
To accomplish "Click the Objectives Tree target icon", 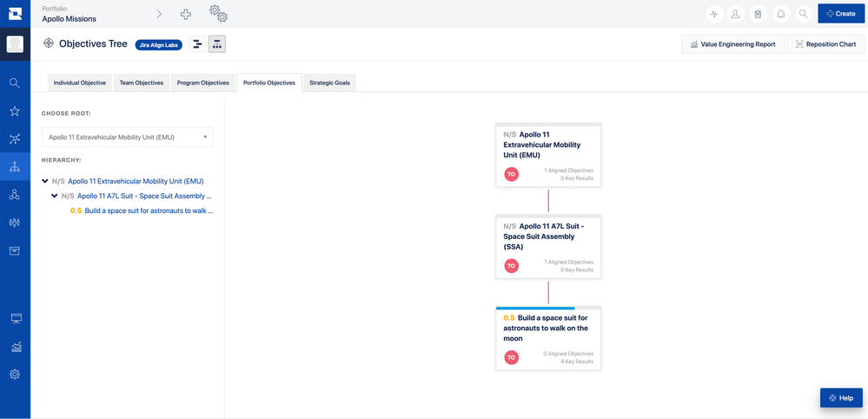I will [x=48, y=43].
